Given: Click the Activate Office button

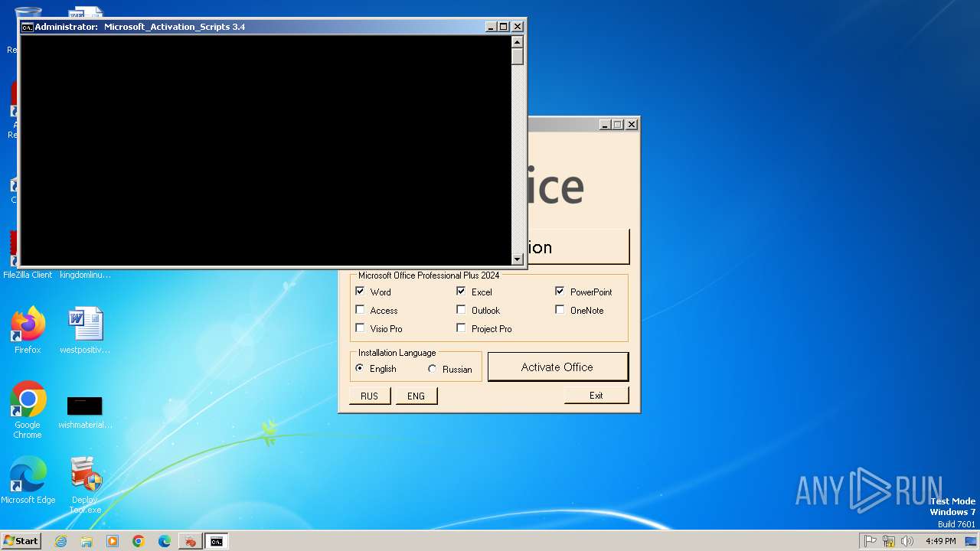Looking at the screenshot, I should pyautogui.click(x=557, y=367).
